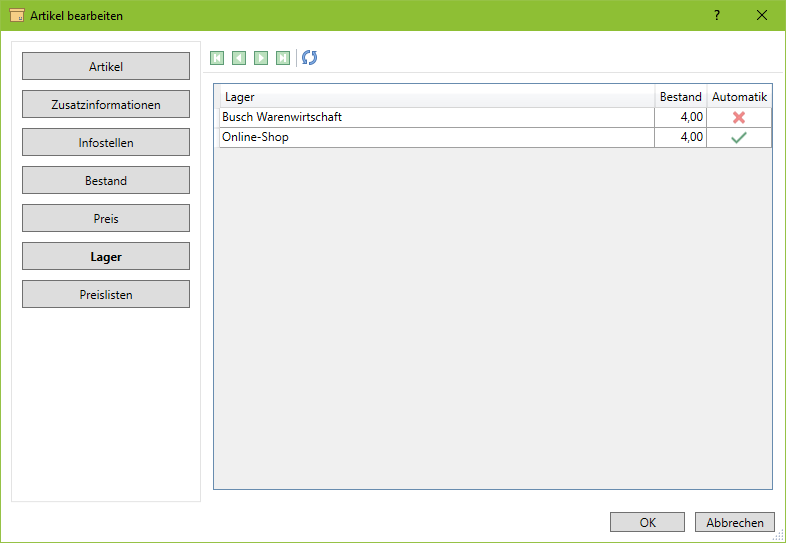Image resolution: width=786 pixels, height=543 pixels.
Task: Open the Artikel tab
Action: [106, 67]
